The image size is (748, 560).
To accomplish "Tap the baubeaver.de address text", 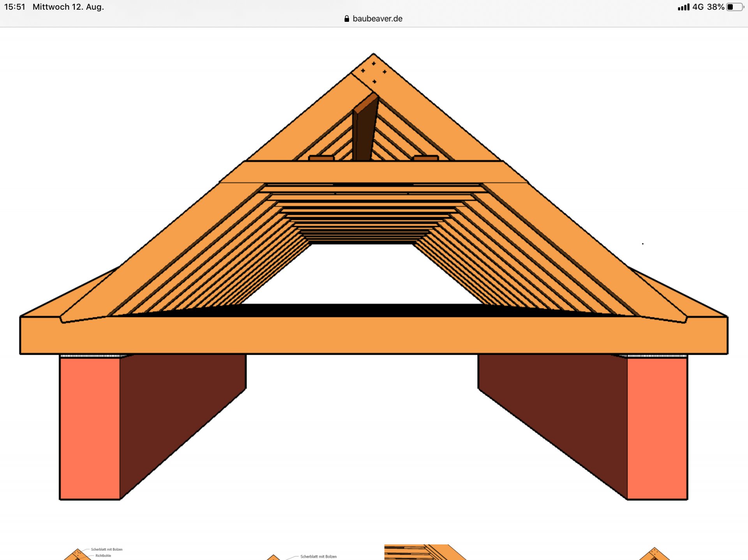I will click(377, 19).
